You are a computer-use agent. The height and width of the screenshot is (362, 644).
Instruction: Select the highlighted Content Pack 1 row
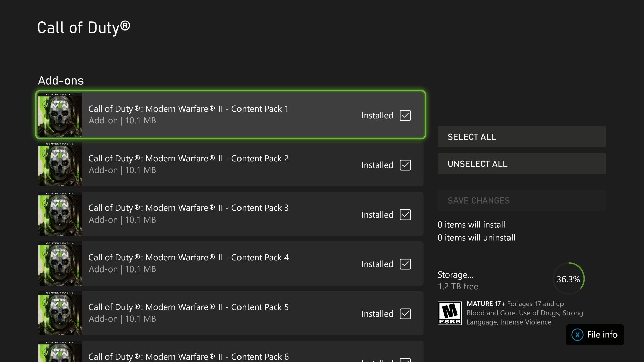(x=230, y=115)
